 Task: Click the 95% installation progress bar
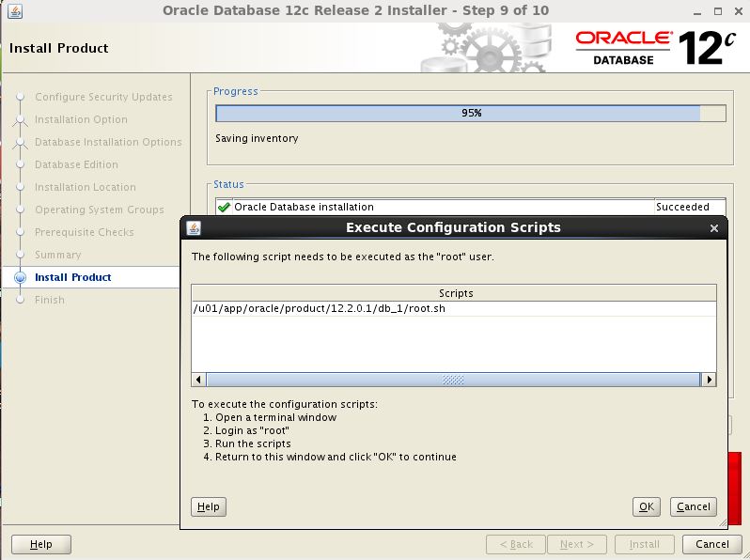click(x=471, y=114)
